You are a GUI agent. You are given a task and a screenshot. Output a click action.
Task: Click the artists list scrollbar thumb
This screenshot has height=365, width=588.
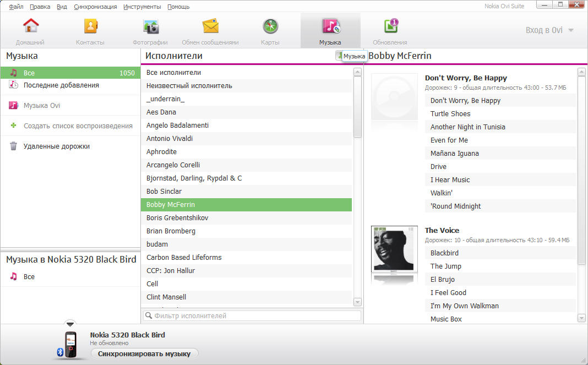pyautogui.click(x=357, y=107)
